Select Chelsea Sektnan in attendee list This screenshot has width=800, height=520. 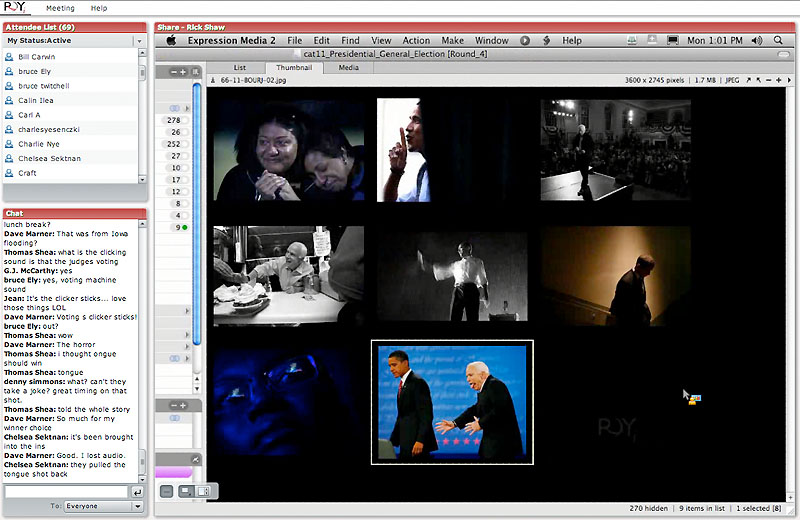(x=49, y=158)
